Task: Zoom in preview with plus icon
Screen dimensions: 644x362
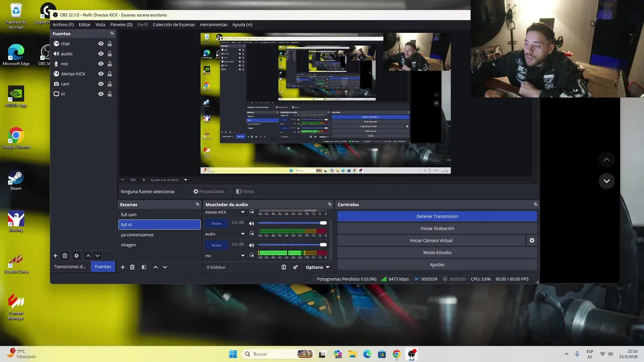Action: (x=144, y=179)
